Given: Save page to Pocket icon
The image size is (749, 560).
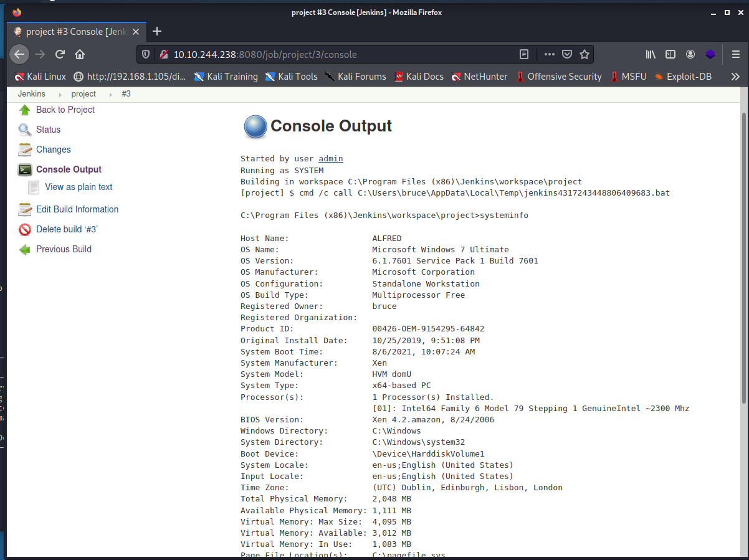Looking at the screenshot, I should pos(566,54).
